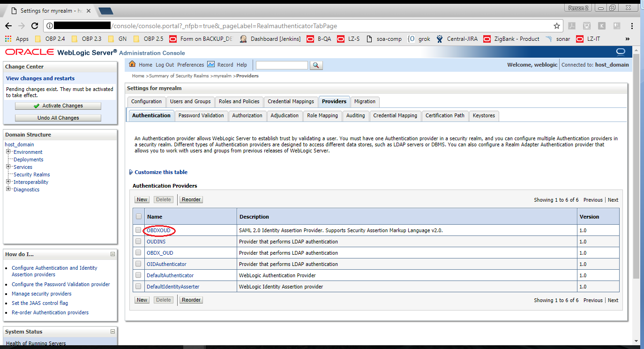This screenshot has width=644, height=349.
Task: Reload the page with the refresh icon
Action: coord(35,26)
